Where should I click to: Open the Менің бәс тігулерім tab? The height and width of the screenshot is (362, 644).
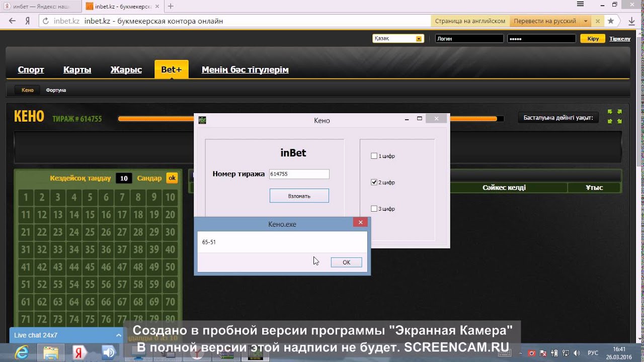pyautogui.click(x=245, y=70)
